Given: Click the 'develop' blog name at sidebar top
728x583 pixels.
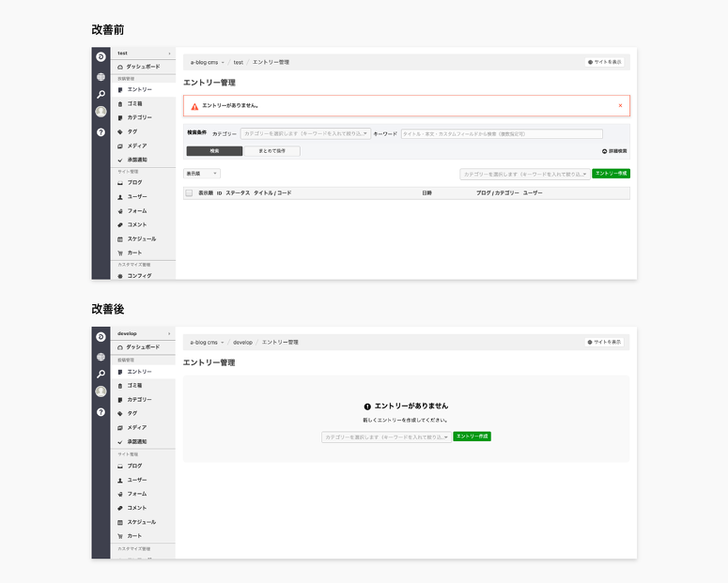Looking at the screenshot, I should 128,333.
